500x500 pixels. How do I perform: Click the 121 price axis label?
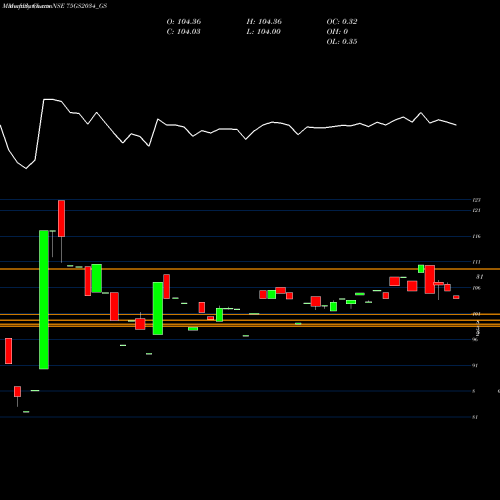coord(476,210)
